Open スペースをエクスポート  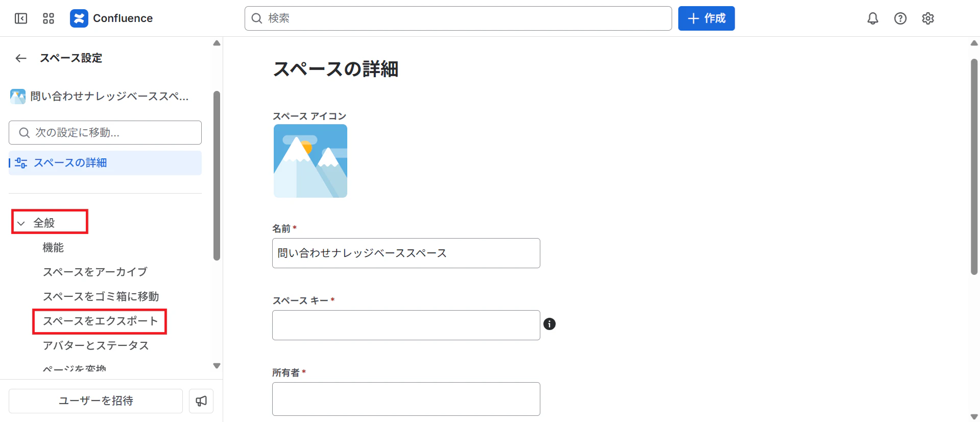pos(100,321)
